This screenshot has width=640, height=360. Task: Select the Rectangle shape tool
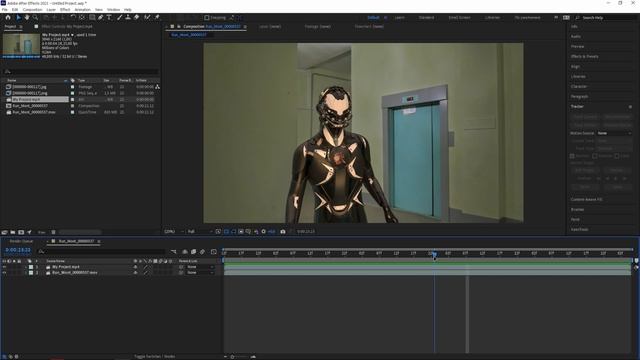[x=92, y=18]
